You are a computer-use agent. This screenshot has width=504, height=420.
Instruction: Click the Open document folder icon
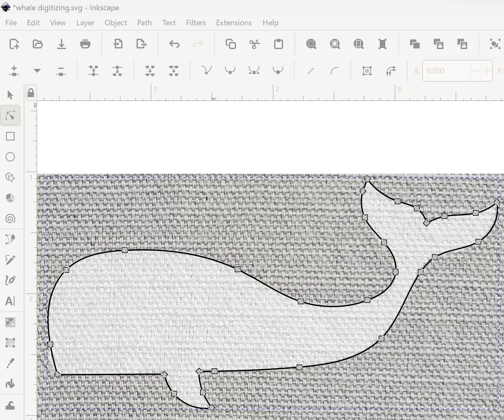(x=38, y=44)
